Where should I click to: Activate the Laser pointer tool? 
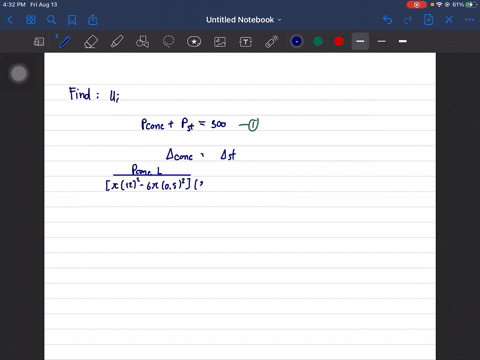click(272, 42)
